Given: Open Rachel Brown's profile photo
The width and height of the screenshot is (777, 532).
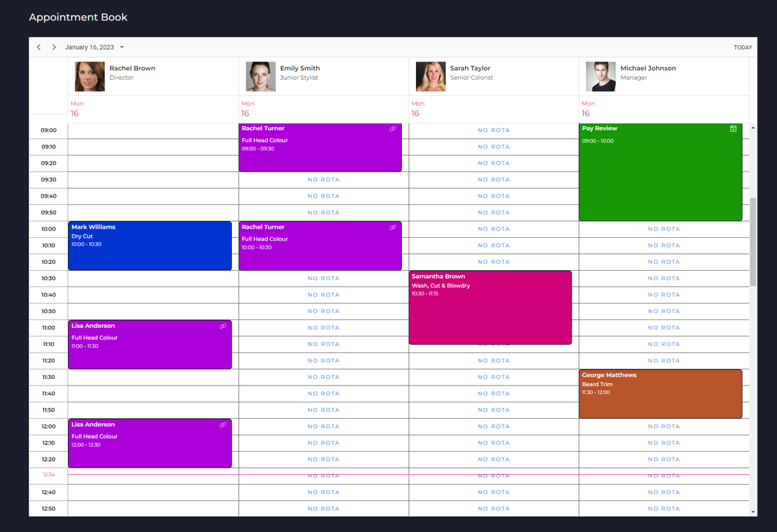Looking at the screenshot, I should [89, 76].
